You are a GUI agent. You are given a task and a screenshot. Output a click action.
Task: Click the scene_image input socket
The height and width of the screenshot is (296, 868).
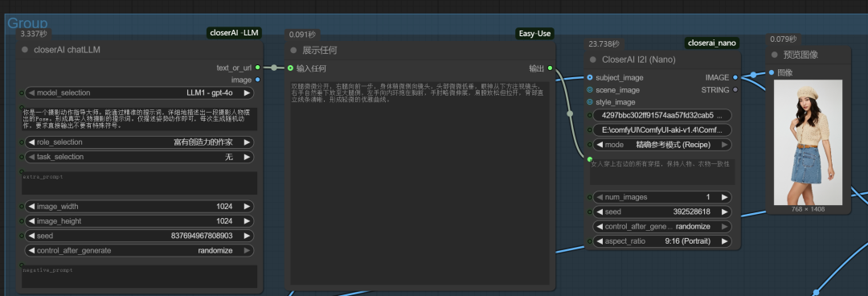tap(590, 90)
